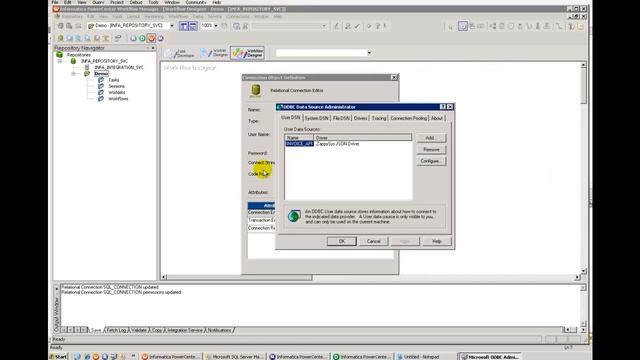Select the User DSN tab
640x360 pixels.
(291, 117)
